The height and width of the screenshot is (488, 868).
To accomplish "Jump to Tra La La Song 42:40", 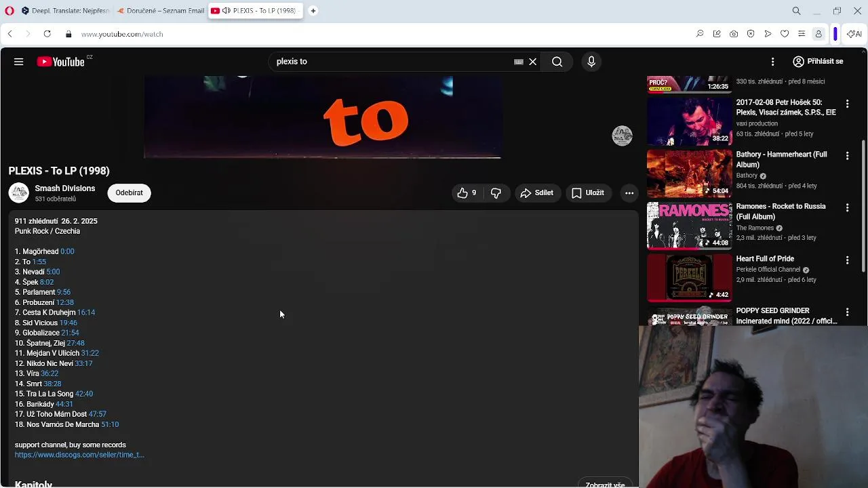I will (84, 394).
